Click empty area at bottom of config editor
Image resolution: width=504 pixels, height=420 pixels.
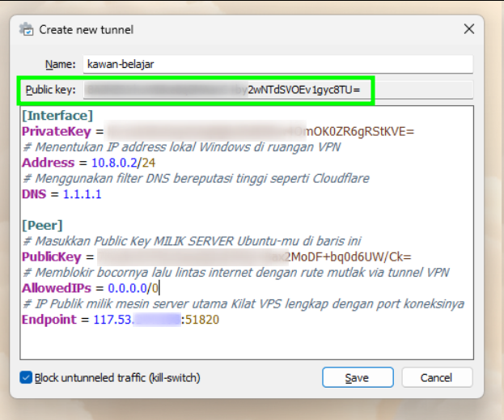[x=247, y=344]
